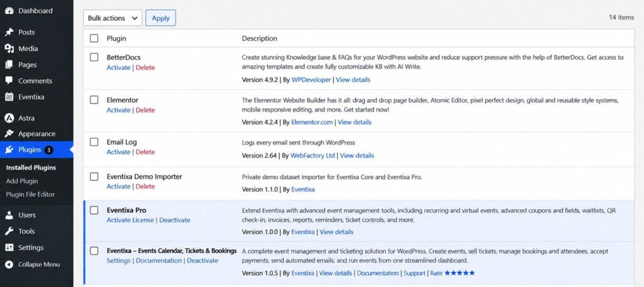This screenshot has height=287, width=644.
Task: Click the Users person icon
Action: click(9, 215)
